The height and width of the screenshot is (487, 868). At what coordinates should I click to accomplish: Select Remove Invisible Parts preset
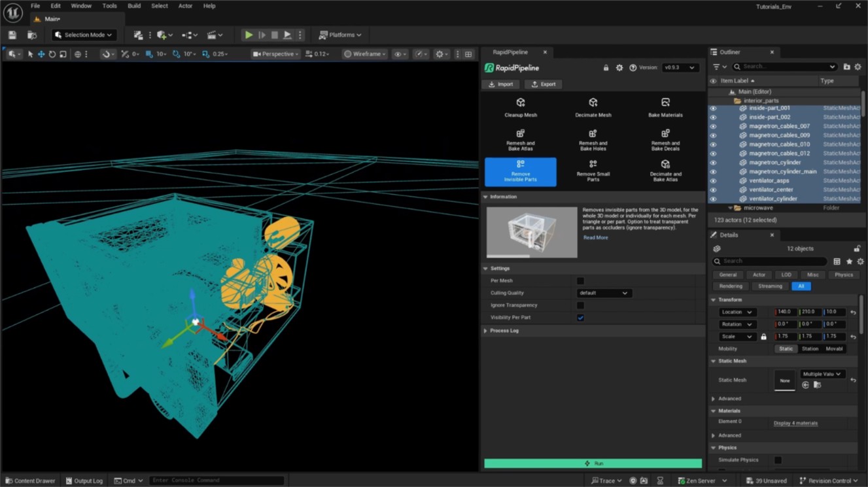tap(521, 171)
